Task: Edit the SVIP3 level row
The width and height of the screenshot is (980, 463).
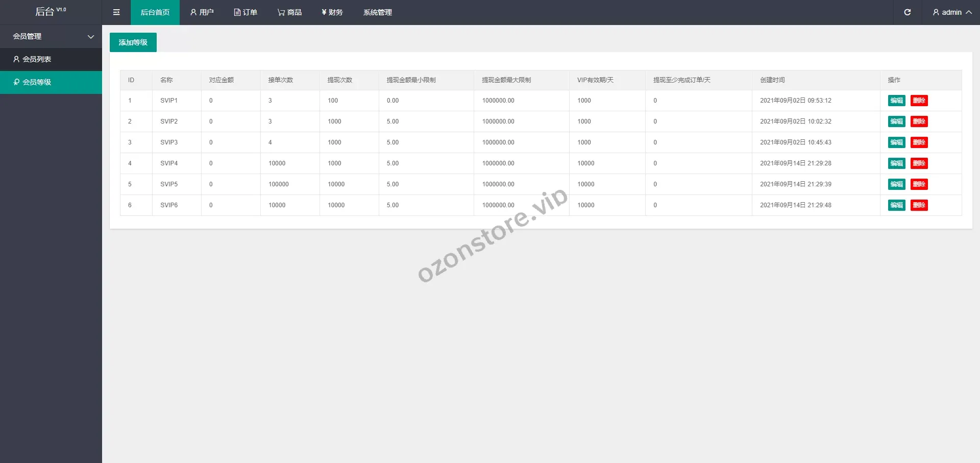Action: click(896, 142)
